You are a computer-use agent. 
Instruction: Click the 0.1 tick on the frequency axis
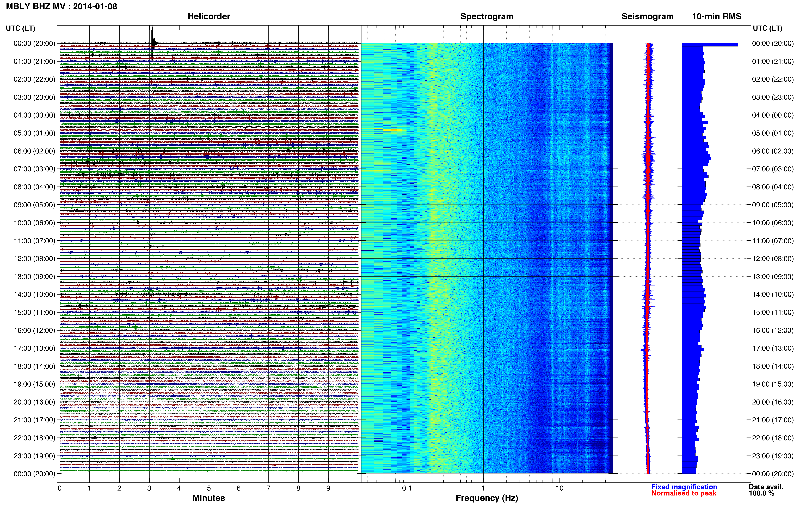407,488
